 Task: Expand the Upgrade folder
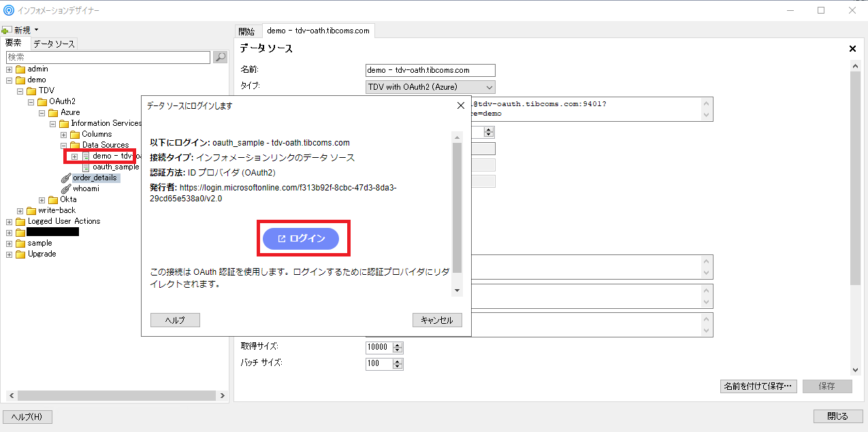pos(10,254)
